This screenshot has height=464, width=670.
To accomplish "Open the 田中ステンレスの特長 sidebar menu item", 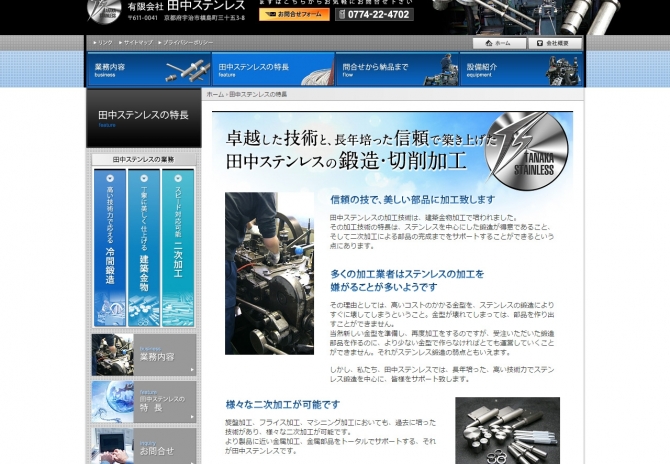I will point(144,402).
